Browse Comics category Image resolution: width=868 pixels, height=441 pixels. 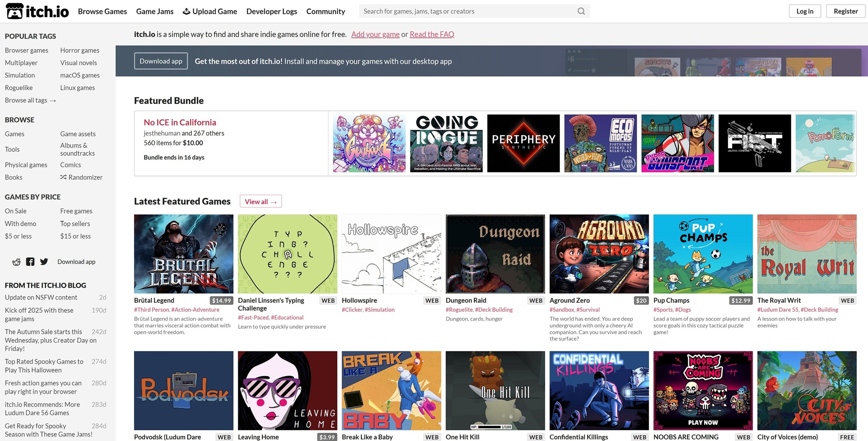71,165
